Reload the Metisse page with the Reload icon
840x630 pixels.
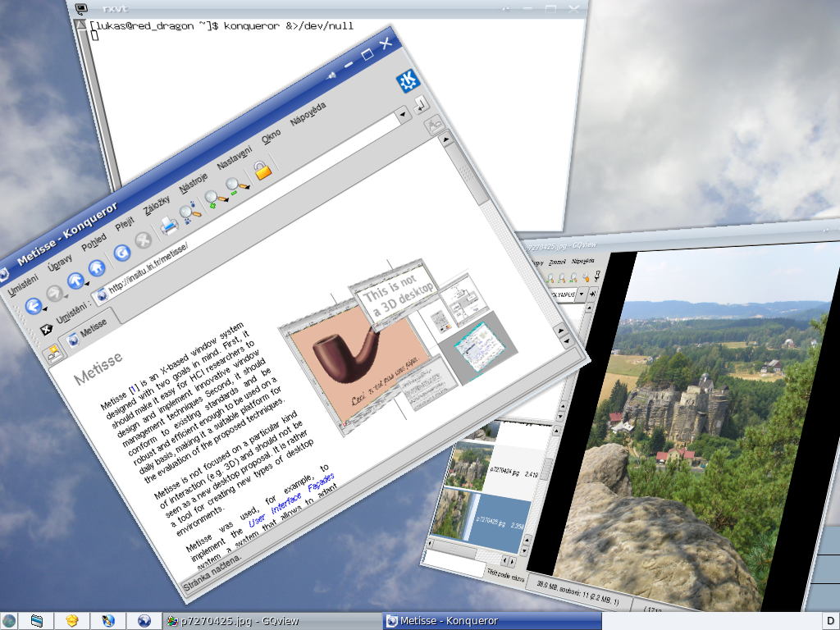122,253
